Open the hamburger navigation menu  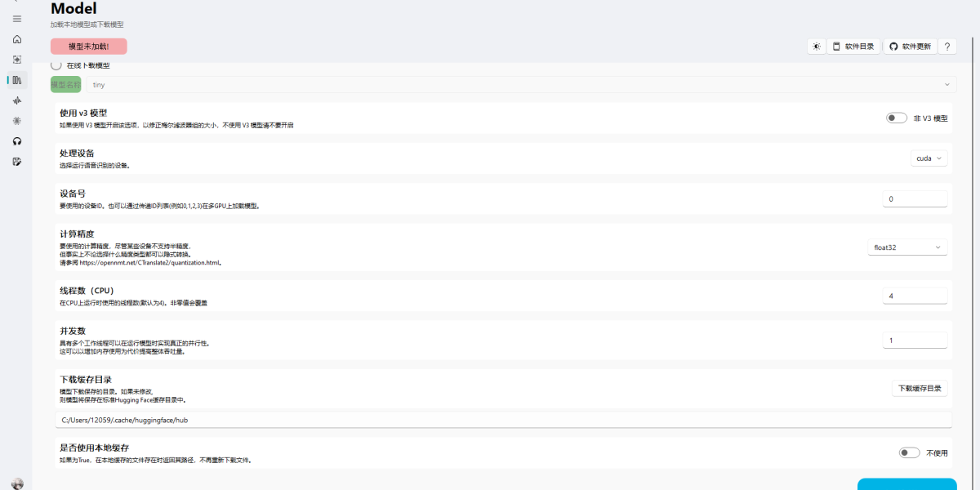click(x=17, y=19)
